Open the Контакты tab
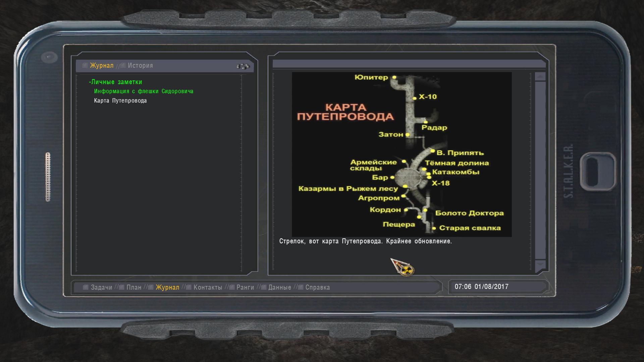The width and height of the screenshot is (644, 362). (x=208, y=287)
